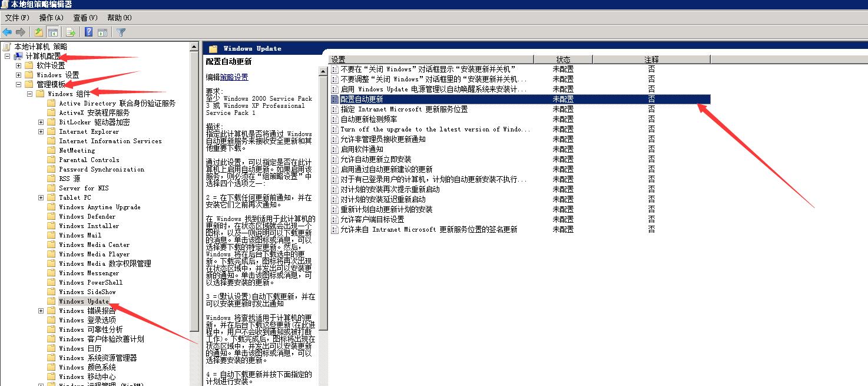Click the folder icon beside Windows Mail
Image resolution: width=868 pixels, height=386 pixels.
coord(52,235)
